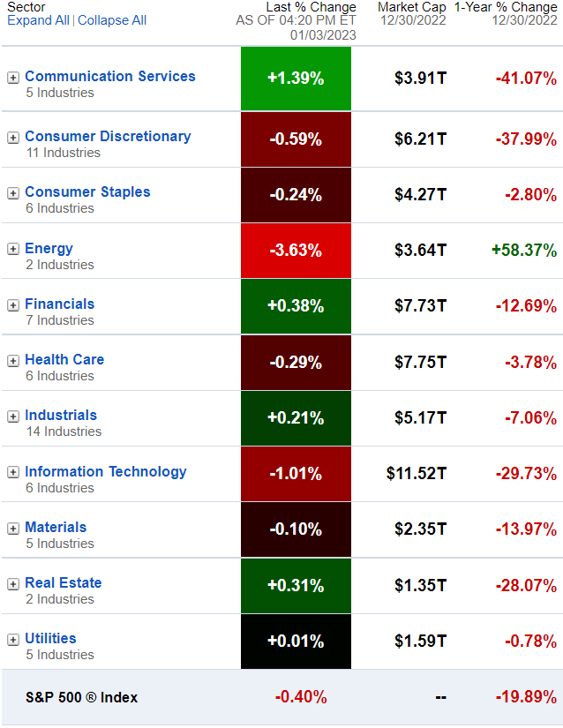This screenshot has height=728, width=563.
Task: Expand Real Estate using plus icon
Action: (13, 584)
